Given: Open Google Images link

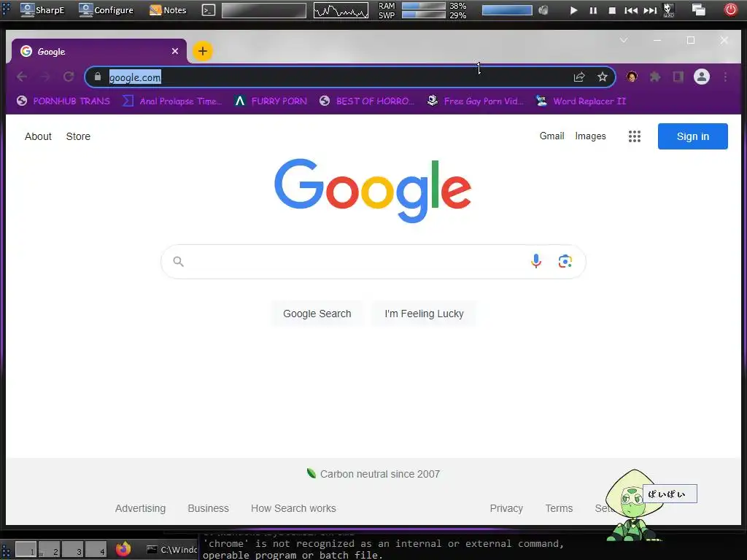Looking at the screenshot, I should click(590, 136).
